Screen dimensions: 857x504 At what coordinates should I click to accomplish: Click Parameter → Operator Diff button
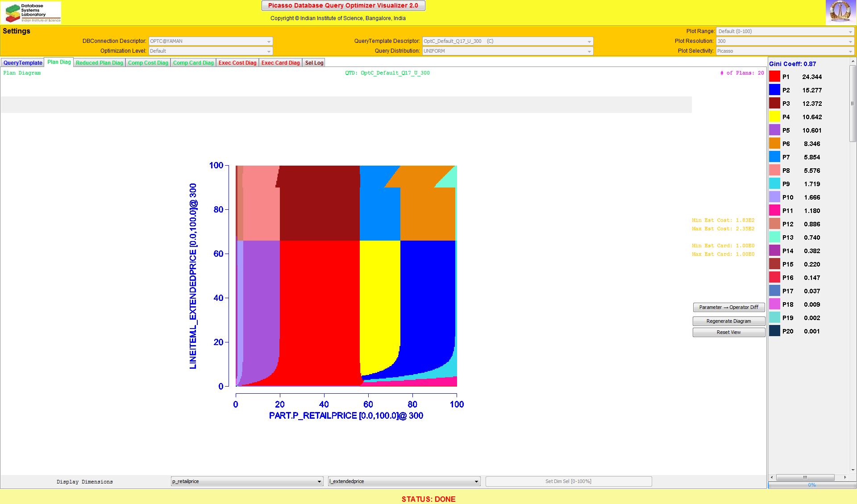728,307
